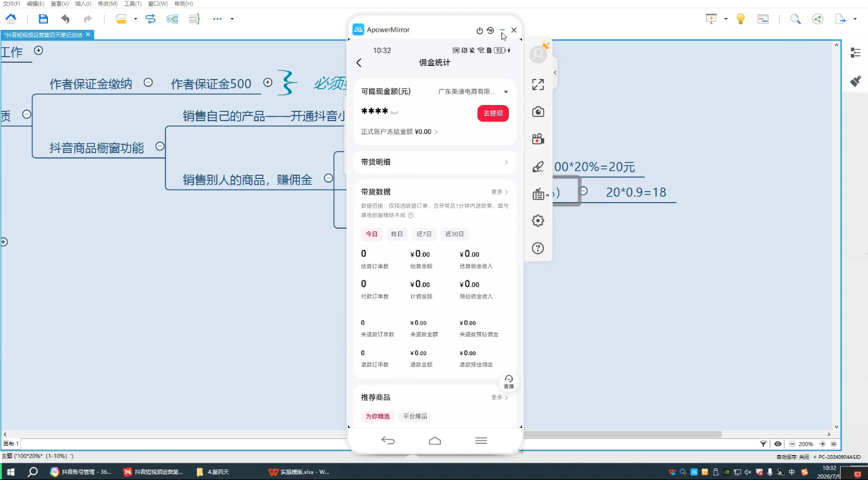This screenshot has width=868, height=480.
Task: Open brainstorming mode light bulb icon
Action: (x=740, y=19)
